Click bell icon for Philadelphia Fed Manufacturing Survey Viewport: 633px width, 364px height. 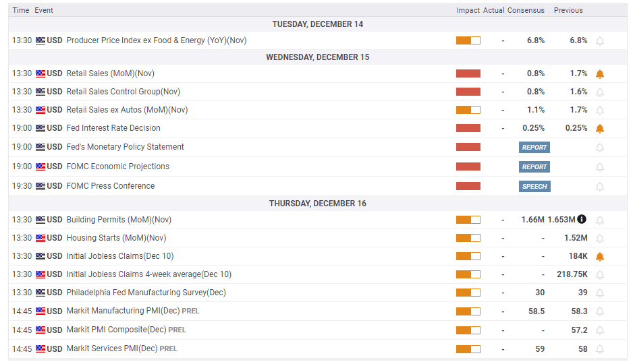599,293
